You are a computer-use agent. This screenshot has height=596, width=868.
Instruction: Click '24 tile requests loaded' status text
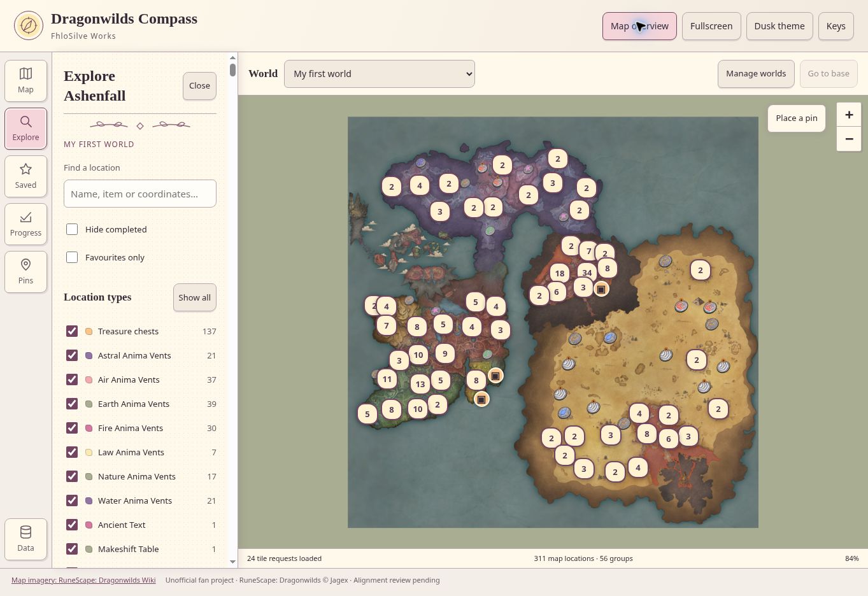pyautogui.click(x=284, y=558)
